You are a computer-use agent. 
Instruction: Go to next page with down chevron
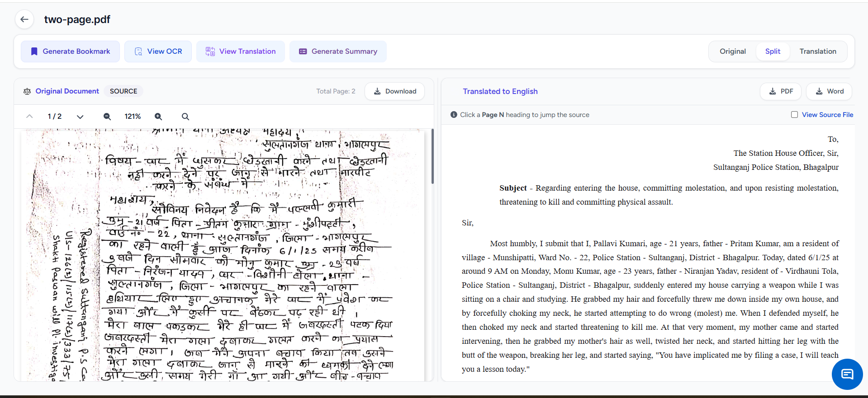point(80,117)
